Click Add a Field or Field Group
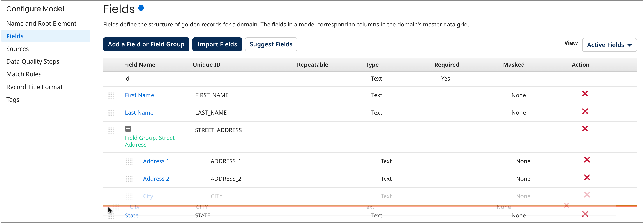644x224 pixels. 146,44
